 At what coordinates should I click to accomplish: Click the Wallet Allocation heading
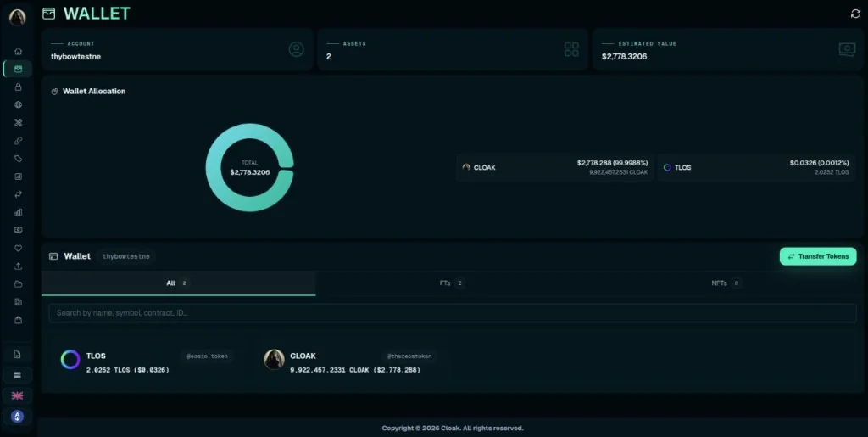(94, 92)
